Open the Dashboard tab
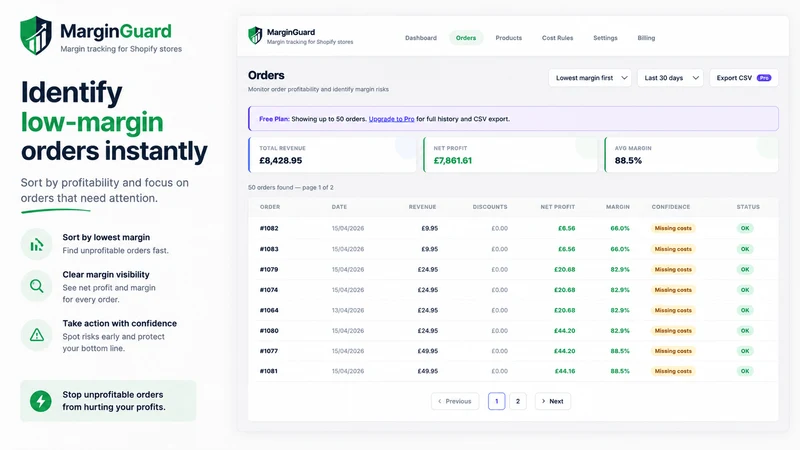This screenshot has width=800, height=450. coord(421,38)
